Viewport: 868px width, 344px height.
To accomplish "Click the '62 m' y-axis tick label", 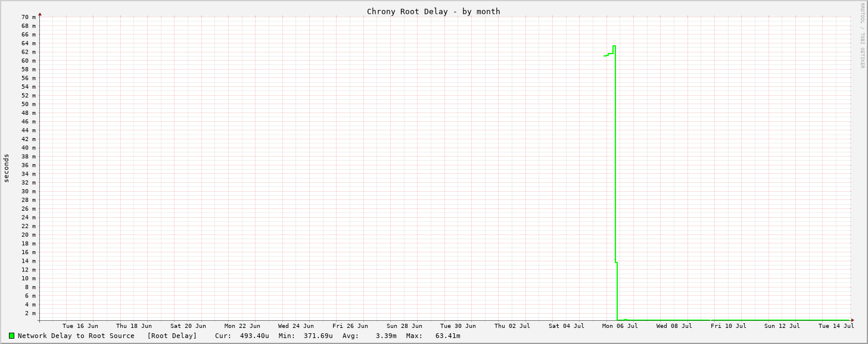I will (x=29, y=52).
